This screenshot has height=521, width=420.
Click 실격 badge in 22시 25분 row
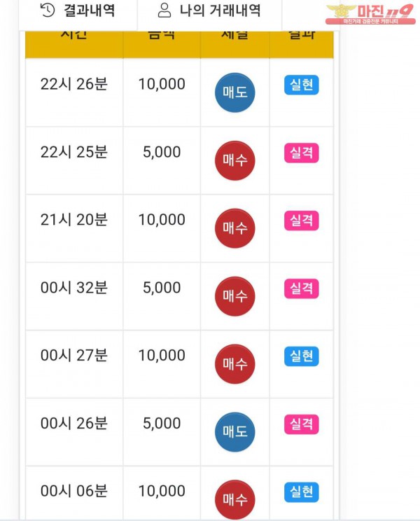302,153
